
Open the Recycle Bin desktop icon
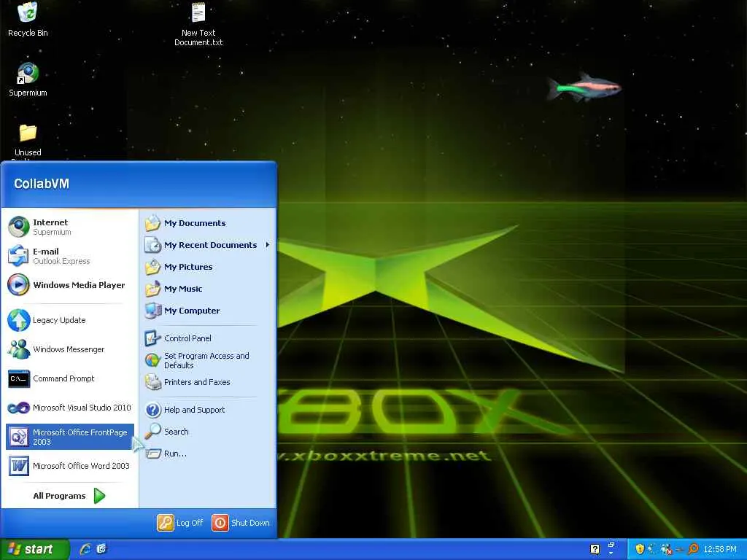(28, 19)
